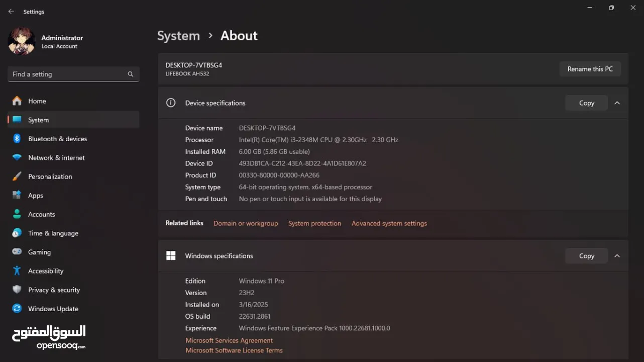Click the magnifier icon in search box

[131, 74]
